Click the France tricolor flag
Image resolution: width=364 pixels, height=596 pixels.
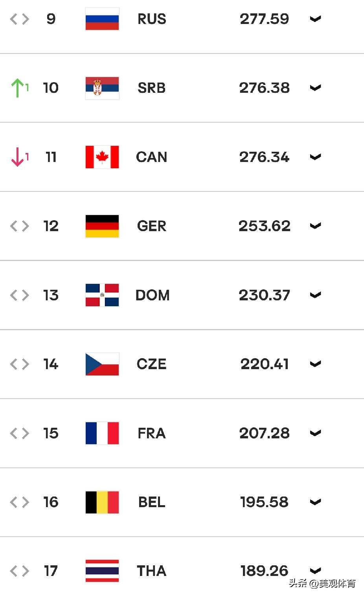click(102, 433)
